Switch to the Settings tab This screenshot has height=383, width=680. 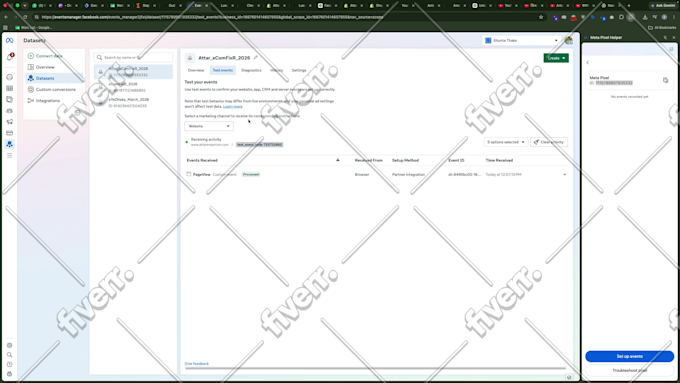[x=299, y=70]
